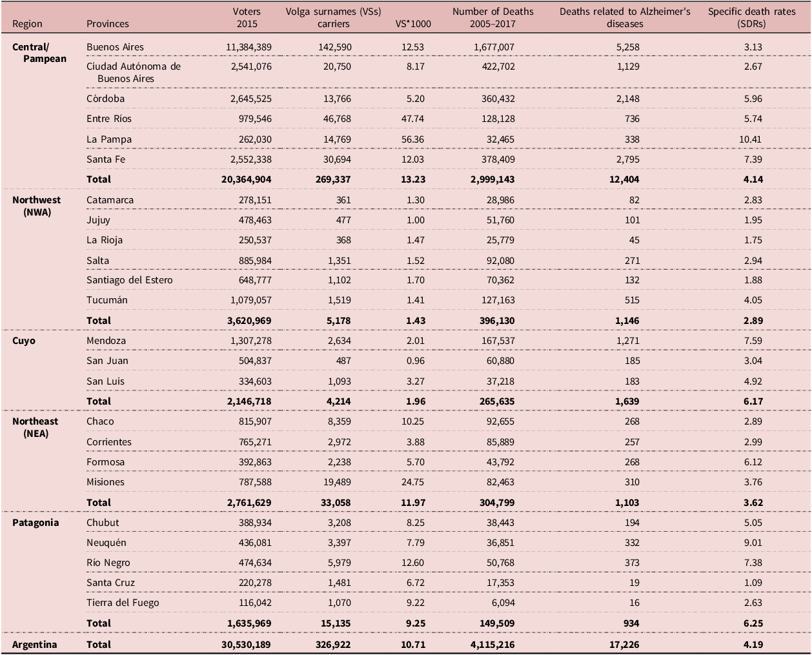
Task: Select the Voters 2015 column header
Action: pos(247,17)
